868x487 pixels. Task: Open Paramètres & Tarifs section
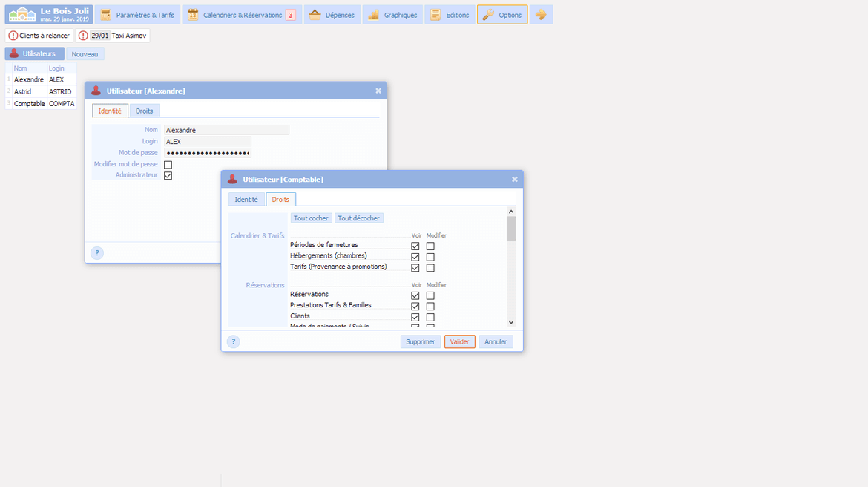point(137,15)
